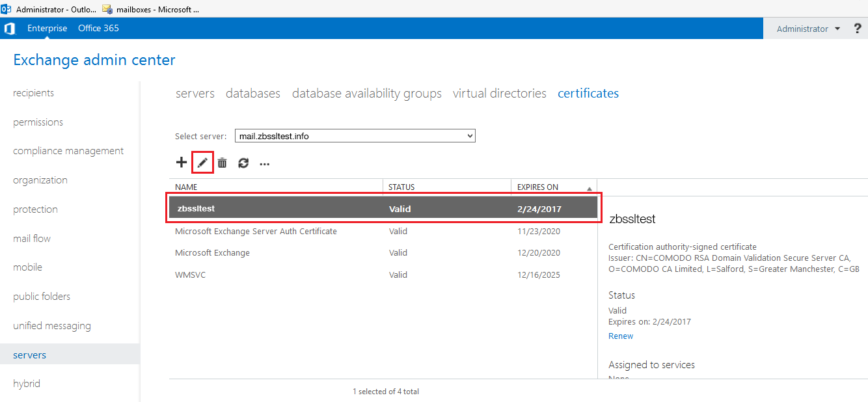Open help using the question mark icon
868x402 pixels.
[858, 28]
